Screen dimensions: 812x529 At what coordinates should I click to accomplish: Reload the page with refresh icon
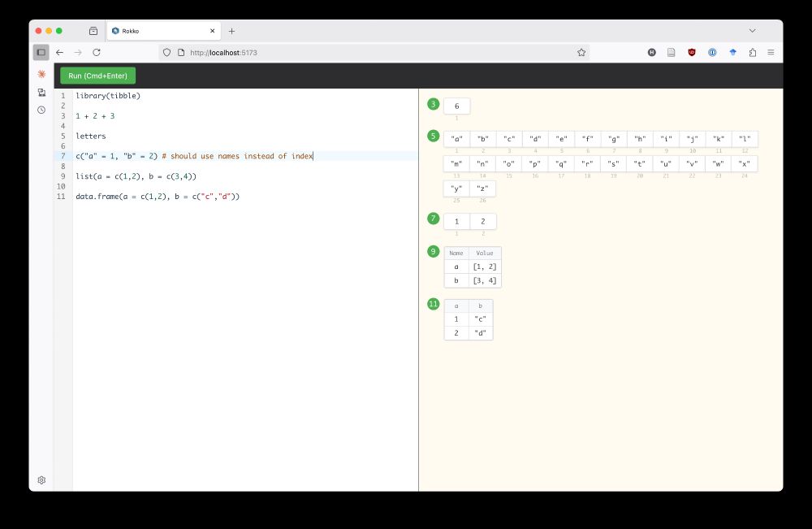point(97,52)
